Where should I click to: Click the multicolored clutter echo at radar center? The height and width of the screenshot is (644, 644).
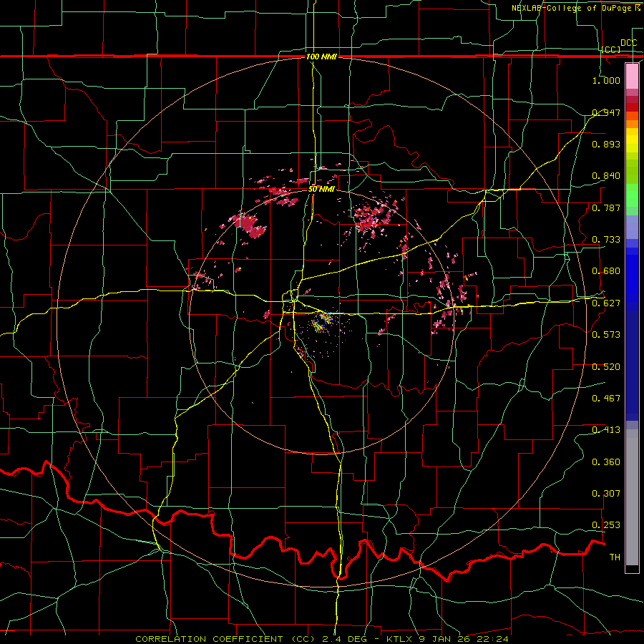coord(322,323)
